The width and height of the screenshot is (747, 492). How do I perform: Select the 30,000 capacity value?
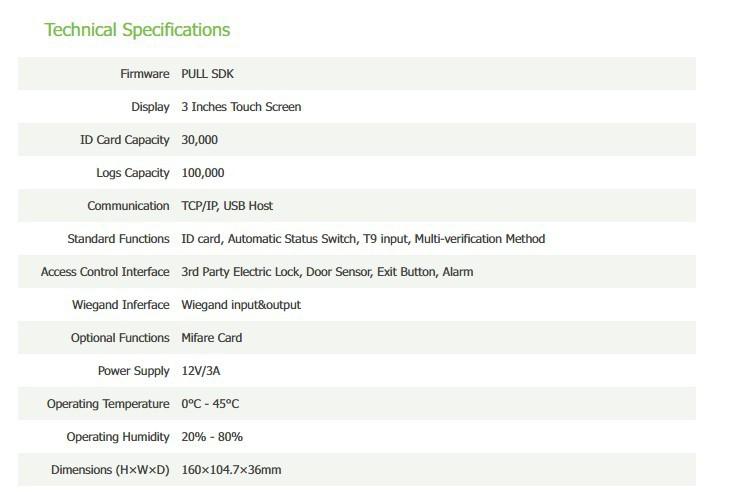click(x=199, y=140)
